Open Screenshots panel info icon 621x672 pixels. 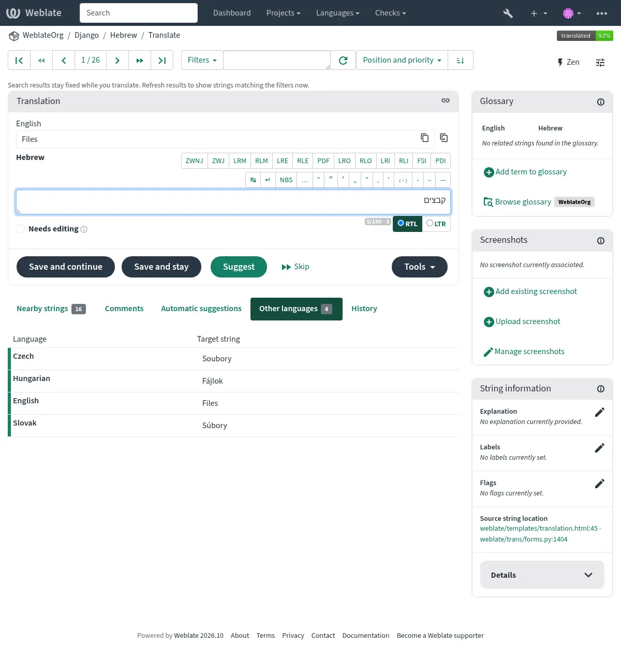pyautogui.click(x=601, y=241)
